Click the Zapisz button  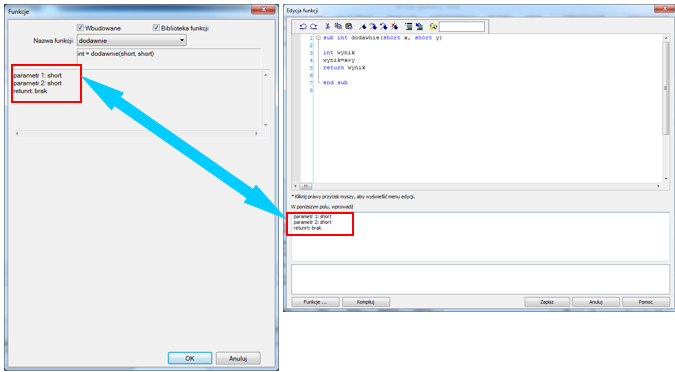(x=547, y=302)
